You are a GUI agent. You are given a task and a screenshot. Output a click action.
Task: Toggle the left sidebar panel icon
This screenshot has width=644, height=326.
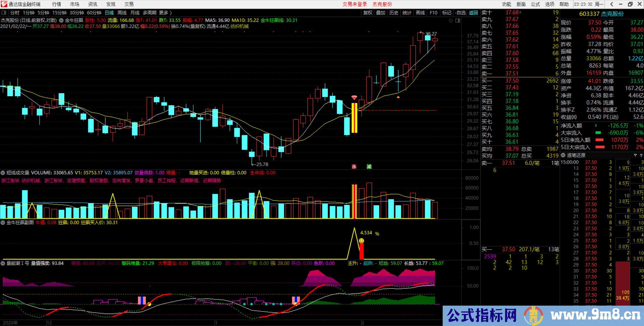[4, 13]
